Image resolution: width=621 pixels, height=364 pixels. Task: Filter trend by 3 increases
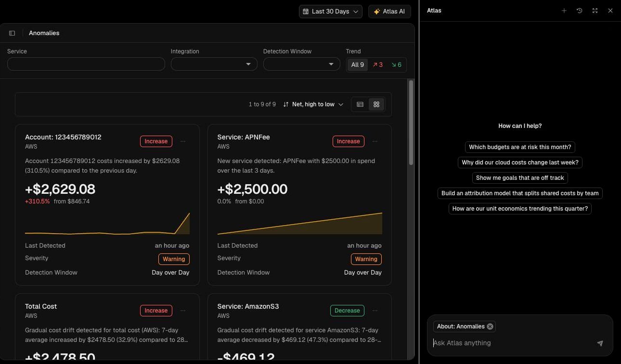378,65
